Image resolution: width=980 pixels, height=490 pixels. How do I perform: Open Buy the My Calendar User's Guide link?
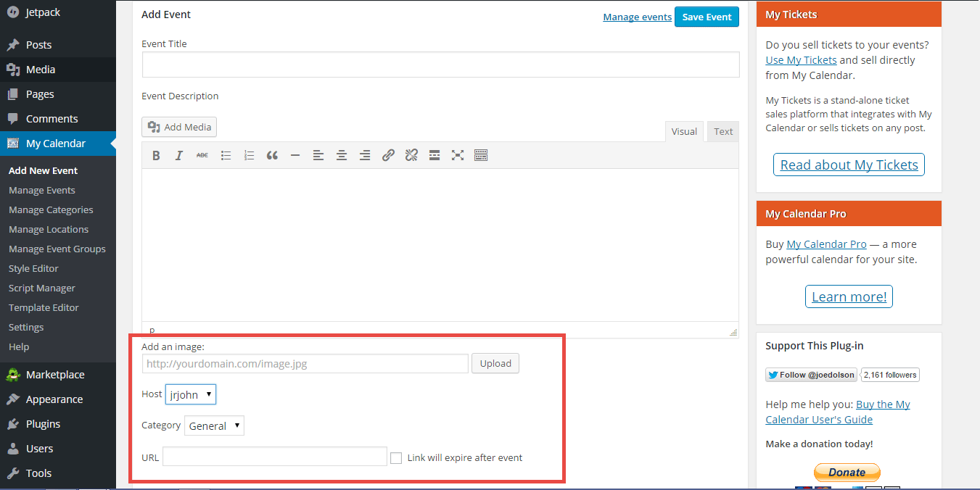(838, 412)
